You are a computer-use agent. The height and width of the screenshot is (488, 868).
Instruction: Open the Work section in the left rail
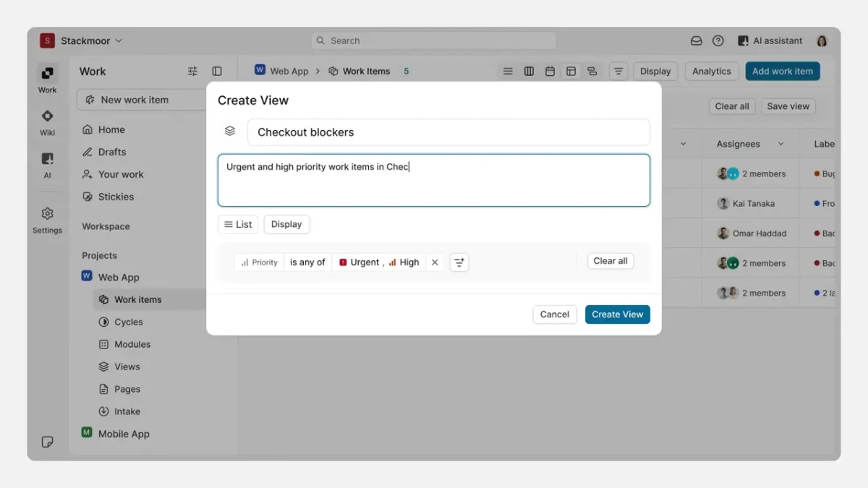(x=47, y=79)
